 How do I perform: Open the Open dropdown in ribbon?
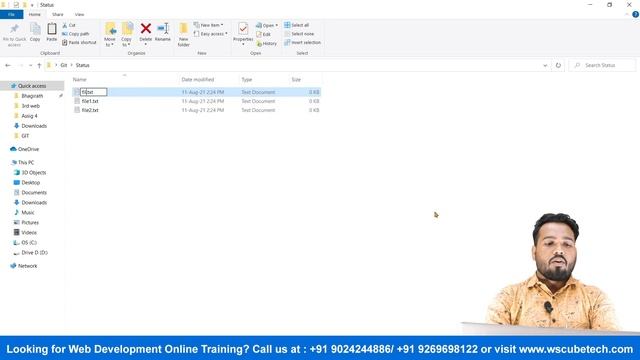coord(267,25)
